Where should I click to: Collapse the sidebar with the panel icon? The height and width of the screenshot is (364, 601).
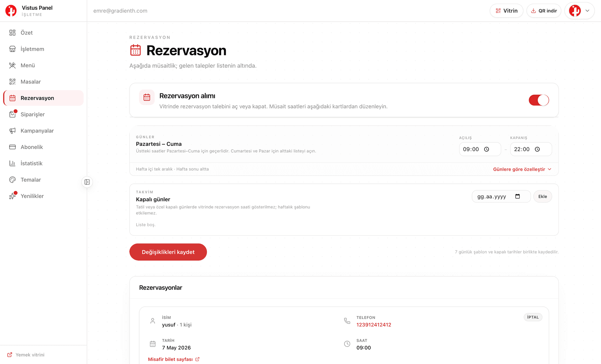(87, 182)
